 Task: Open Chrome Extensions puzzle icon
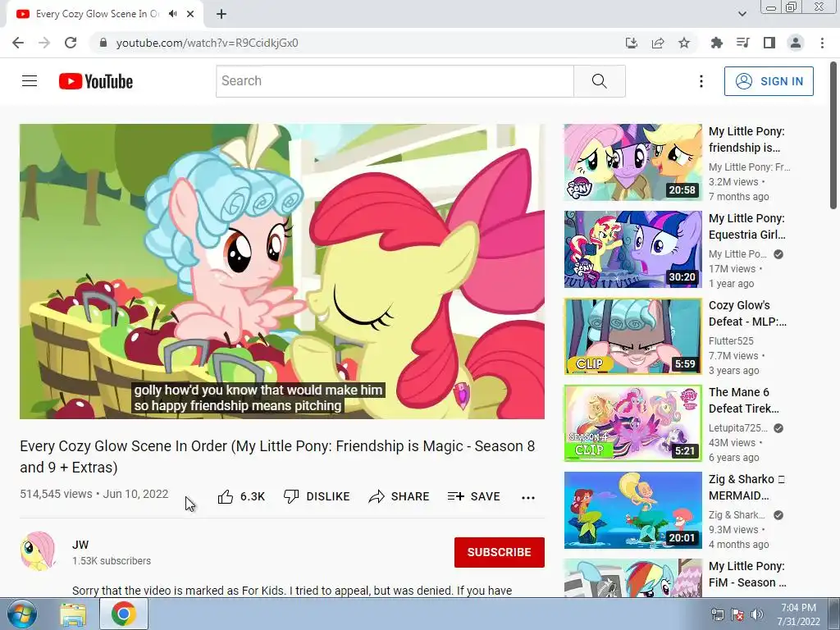[x=716, y=43]
